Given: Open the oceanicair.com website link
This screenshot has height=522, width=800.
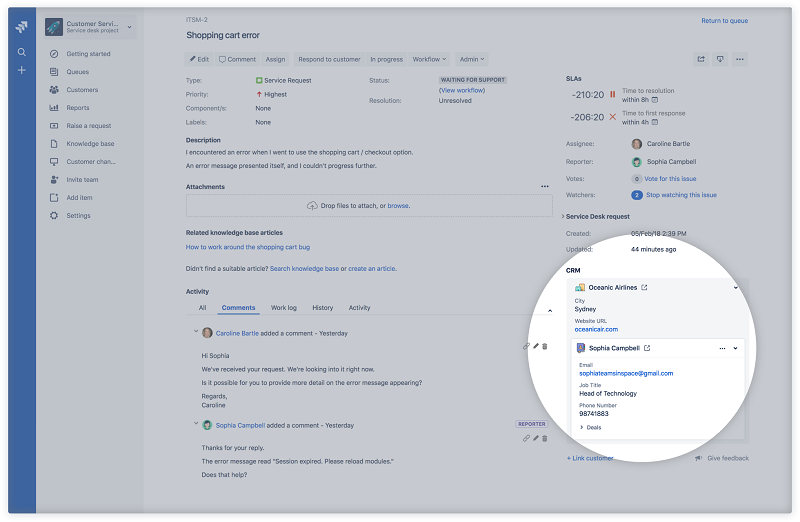Looking at the screenshot, I should [596, 329].
